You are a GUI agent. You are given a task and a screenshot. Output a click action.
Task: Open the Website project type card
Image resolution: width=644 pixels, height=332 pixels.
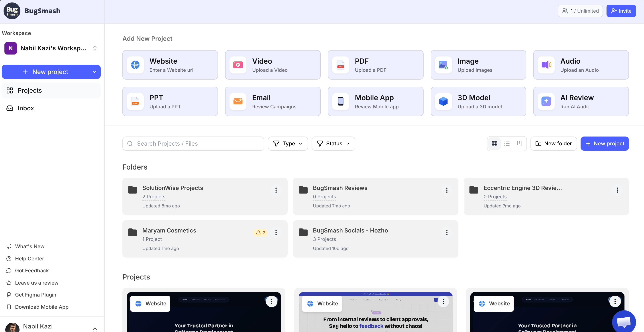pos(170,65)
